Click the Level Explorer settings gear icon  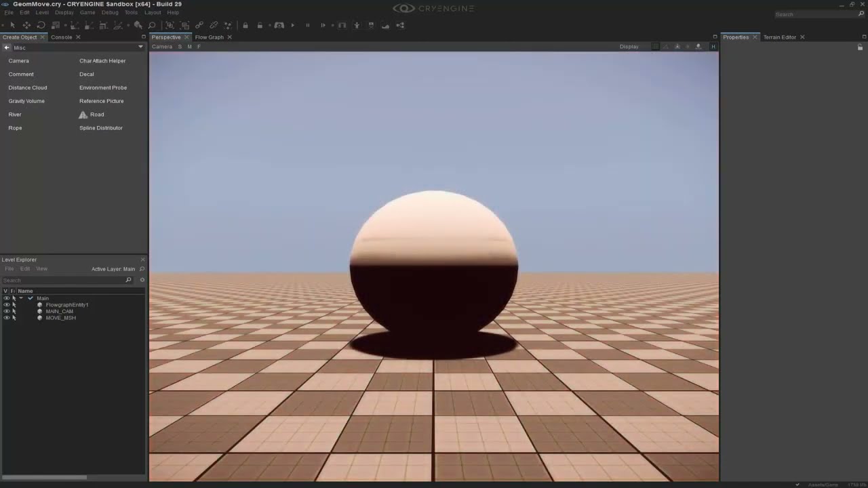tap(142, 280)
